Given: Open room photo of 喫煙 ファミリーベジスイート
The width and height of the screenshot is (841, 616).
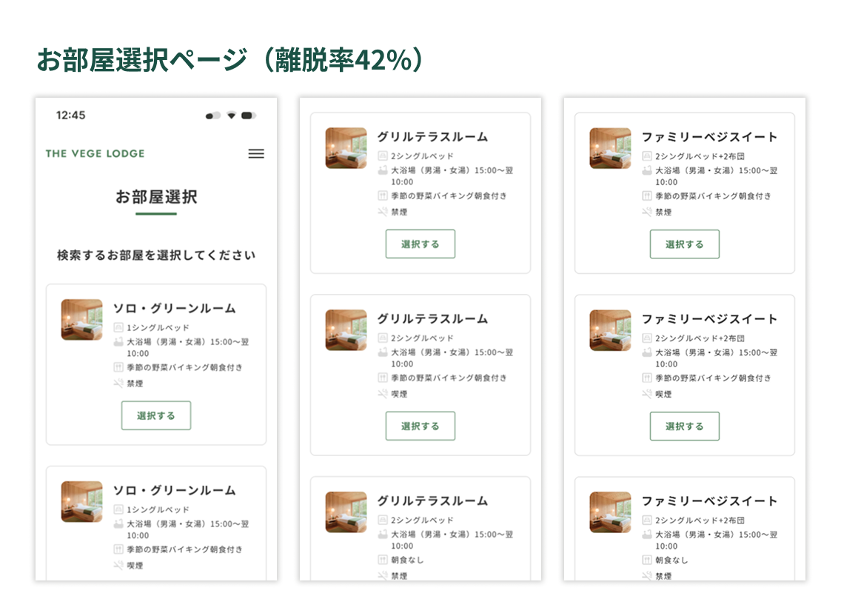Looking at the screenshot, I should click(610, 330).
